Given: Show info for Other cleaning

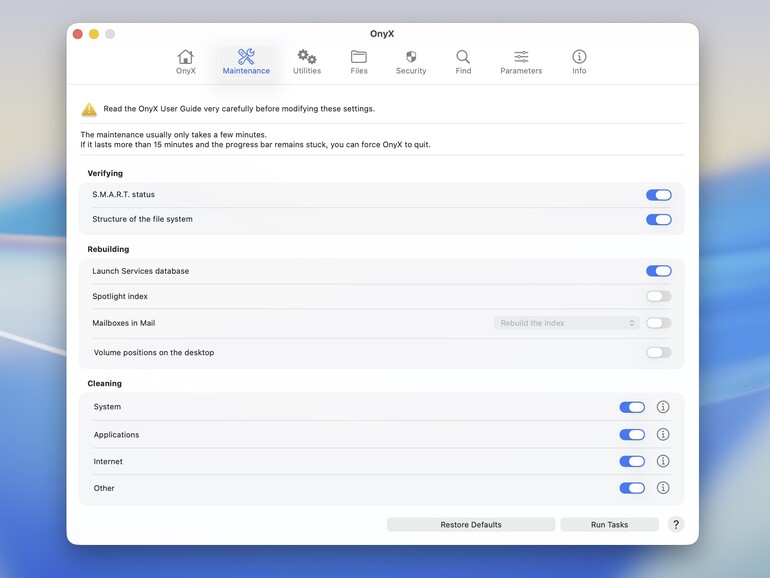Looking at the screenshot, I should 663,488.
